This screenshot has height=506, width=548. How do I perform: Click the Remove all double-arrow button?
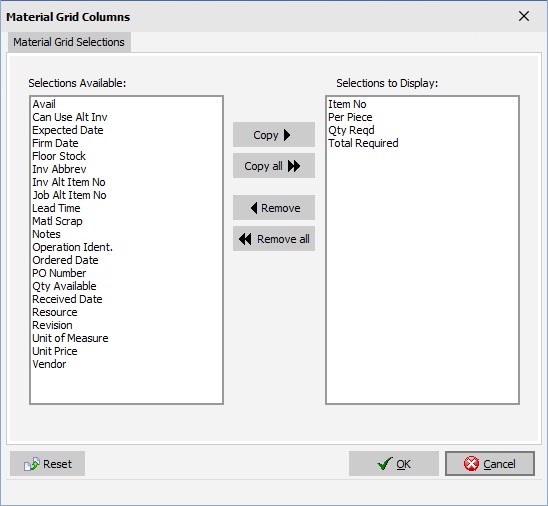pyautogui.click(x=274, y=239)
